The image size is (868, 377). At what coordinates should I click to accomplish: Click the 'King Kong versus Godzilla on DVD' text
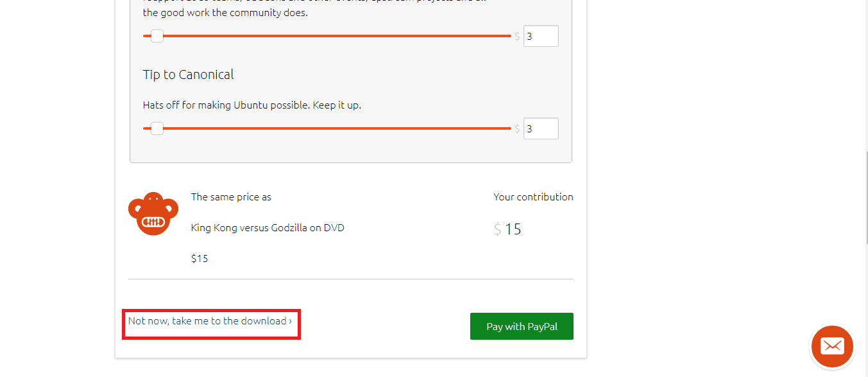pos(268,228)
